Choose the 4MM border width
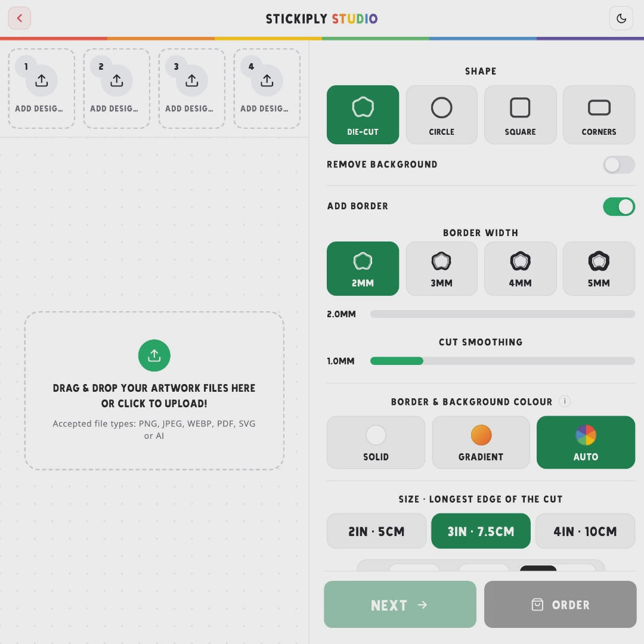This screenshot has height=644, width=644. (x=520, y=268)
